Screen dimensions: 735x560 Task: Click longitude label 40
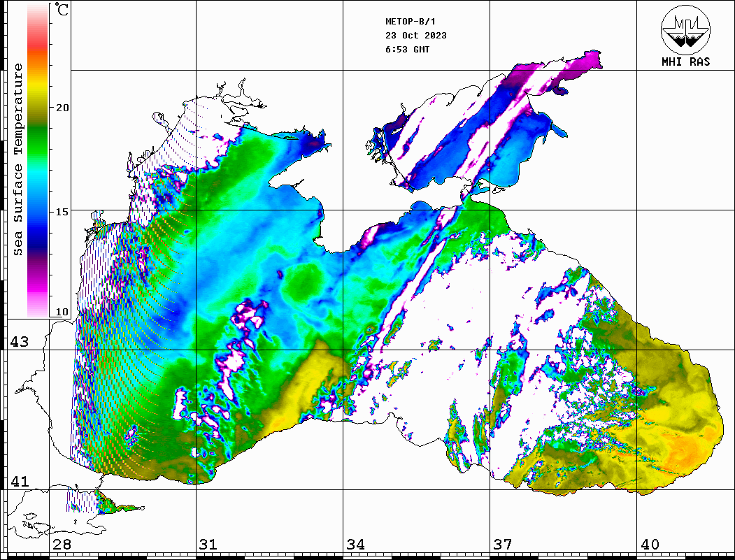(650, 545)
